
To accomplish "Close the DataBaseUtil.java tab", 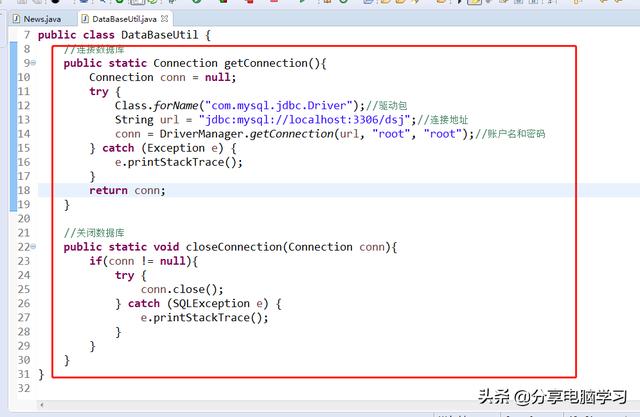I will [x=164, y=19].
